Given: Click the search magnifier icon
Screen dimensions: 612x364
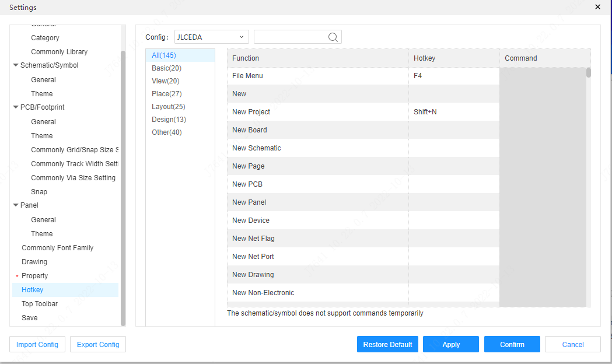Looking at the screenshot, I should (333, 37).
